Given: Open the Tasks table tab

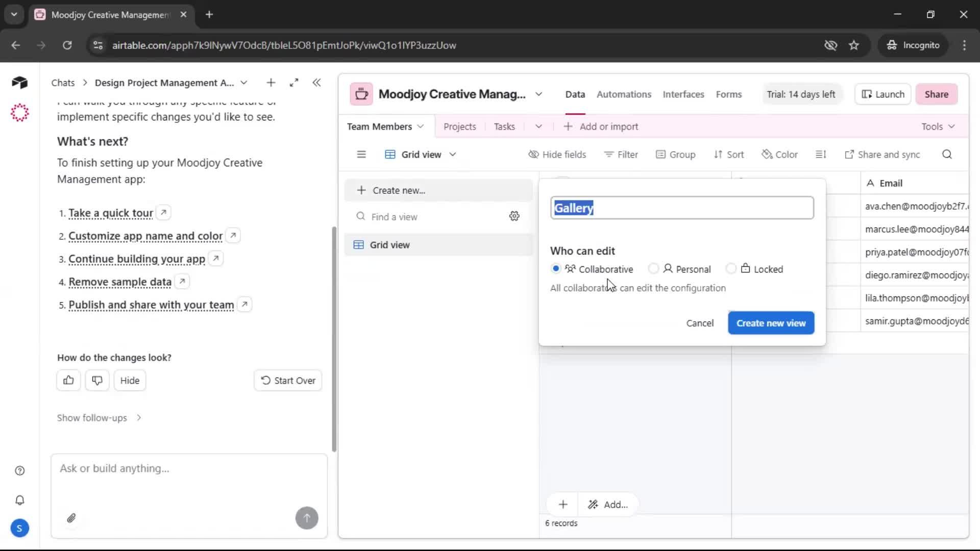Looking at the screenshot, I should pyautogui.click(x=504, y=127).
